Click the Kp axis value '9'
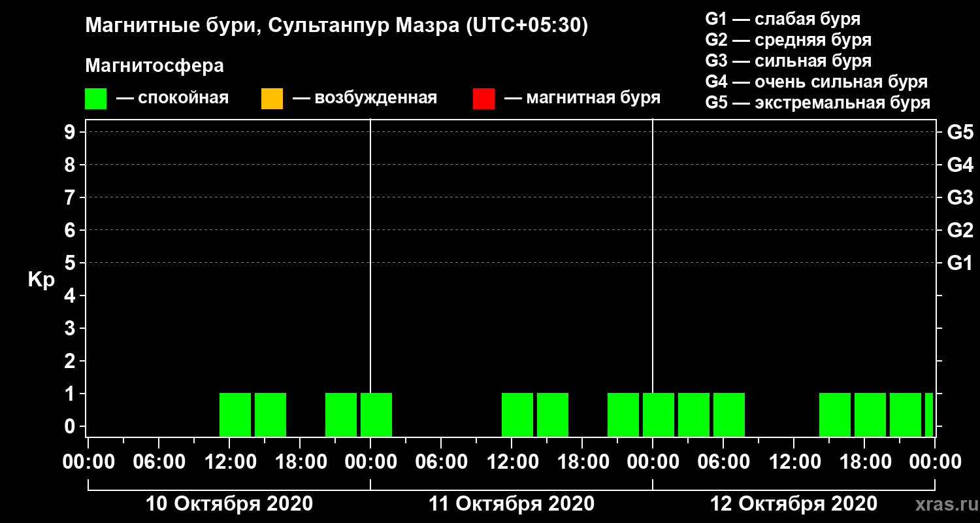Viewport: 980px width, 523px height. tap(71, 132)
